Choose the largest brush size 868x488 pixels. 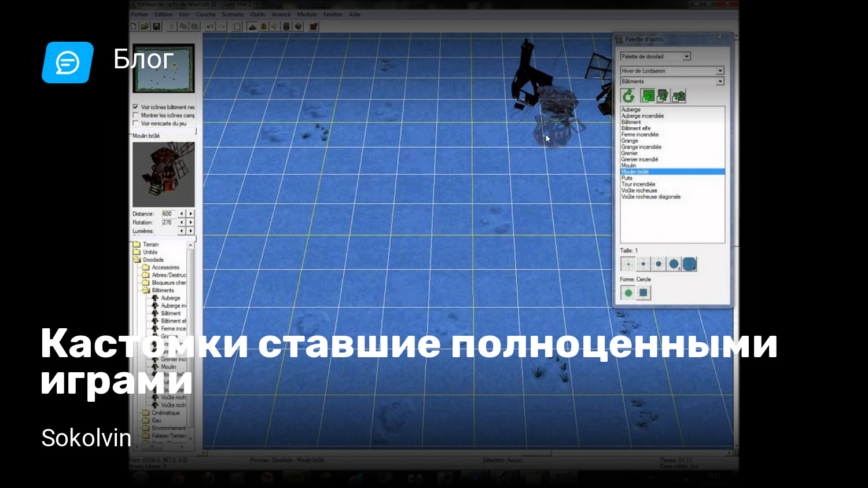pos(689,264)
